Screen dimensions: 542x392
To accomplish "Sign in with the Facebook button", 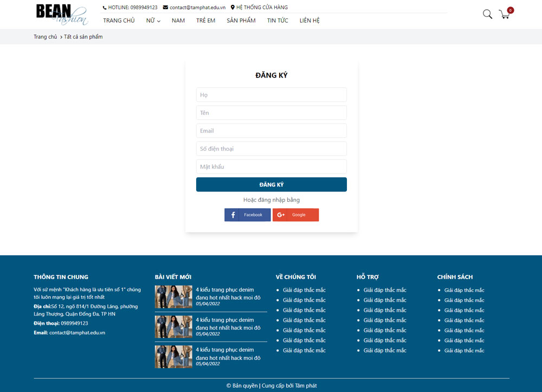I will (247, 215).
